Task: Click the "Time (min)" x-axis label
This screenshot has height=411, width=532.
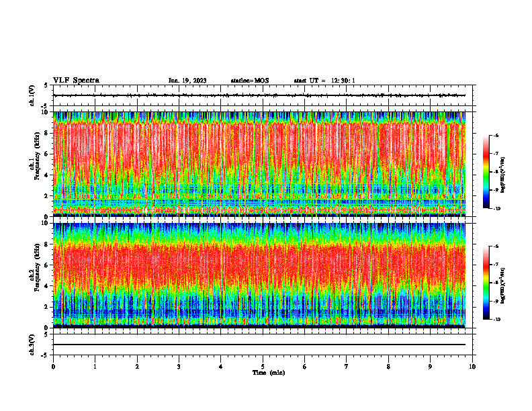Action: coord(269,373)
